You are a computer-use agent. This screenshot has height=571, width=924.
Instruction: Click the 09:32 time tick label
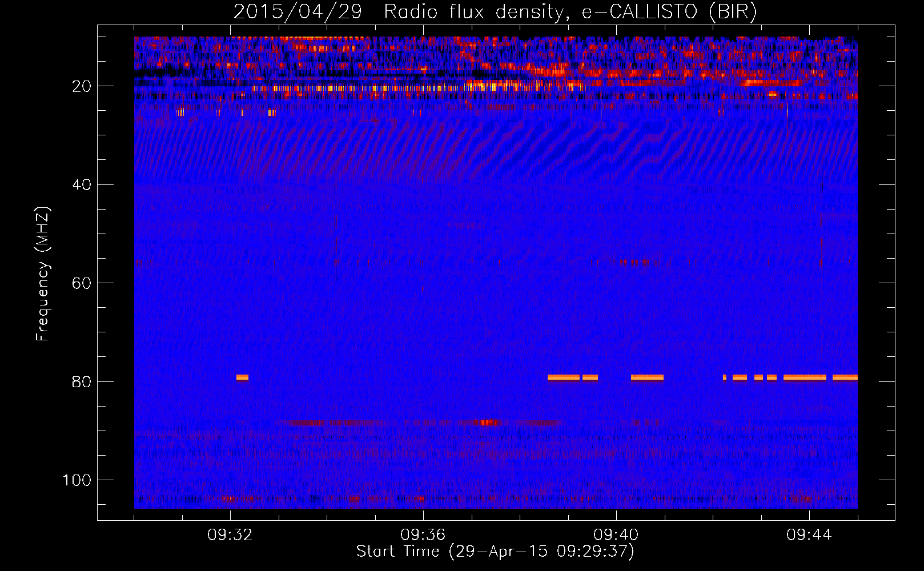tap(230, 535)
